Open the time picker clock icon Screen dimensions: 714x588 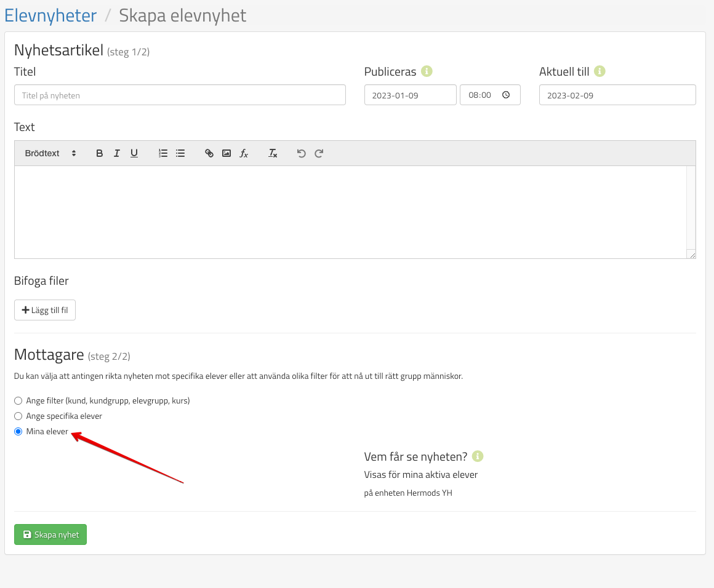click(506, 95)
